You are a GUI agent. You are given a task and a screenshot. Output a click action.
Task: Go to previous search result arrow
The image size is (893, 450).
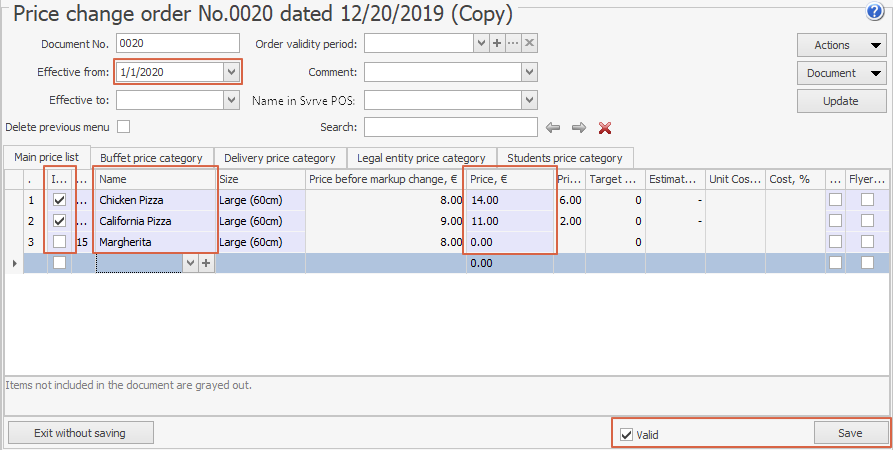[x=553, y=128]
